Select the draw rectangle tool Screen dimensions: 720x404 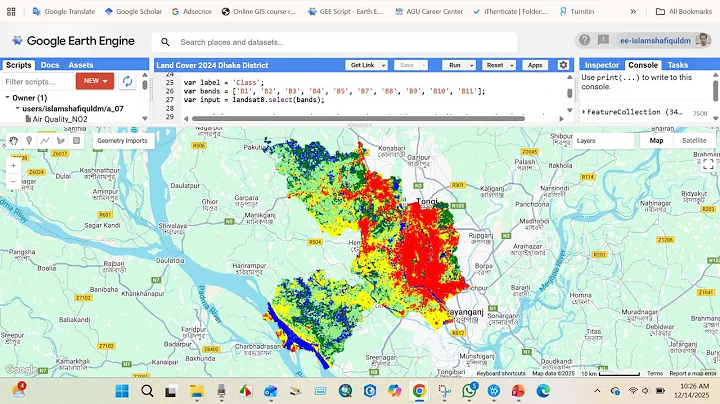pyautogui.click(x=76, y=140)
